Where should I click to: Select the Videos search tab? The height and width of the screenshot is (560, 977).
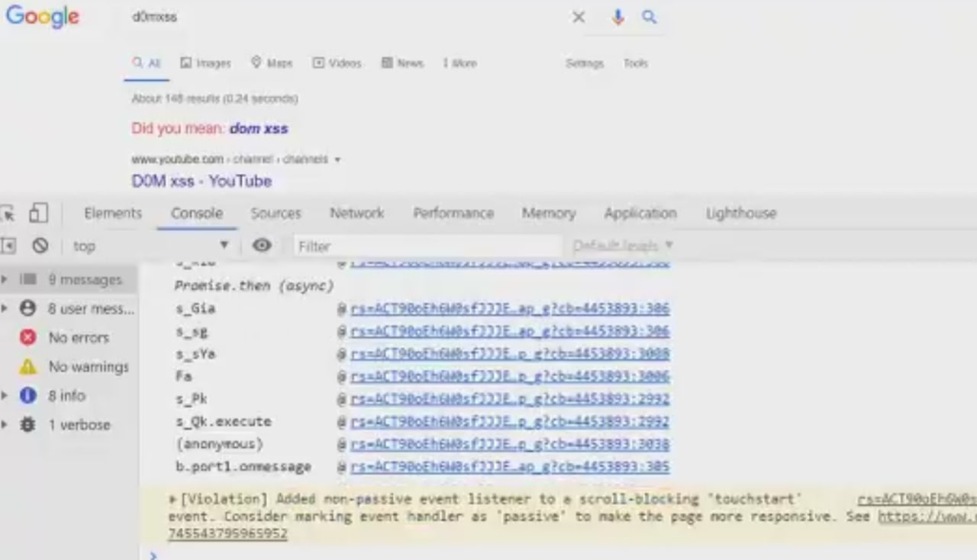[x=337, y=63]
